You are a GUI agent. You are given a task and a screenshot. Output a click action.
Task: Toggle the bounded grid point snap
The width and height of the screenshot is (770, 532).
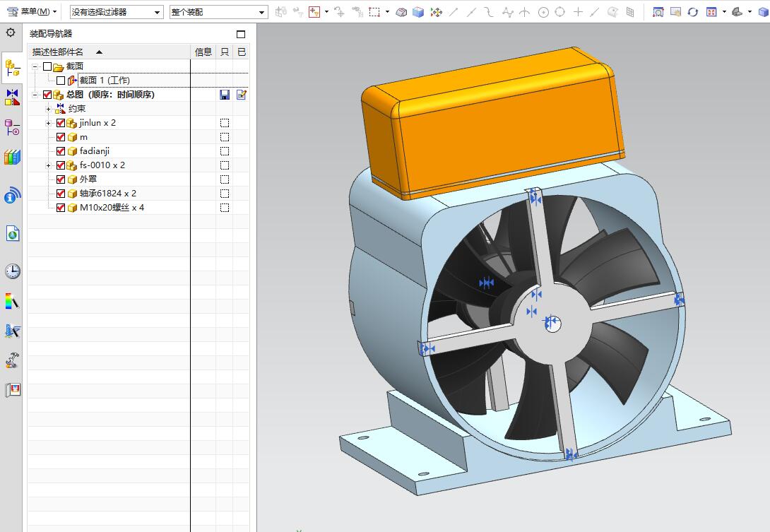click(630, 12)
